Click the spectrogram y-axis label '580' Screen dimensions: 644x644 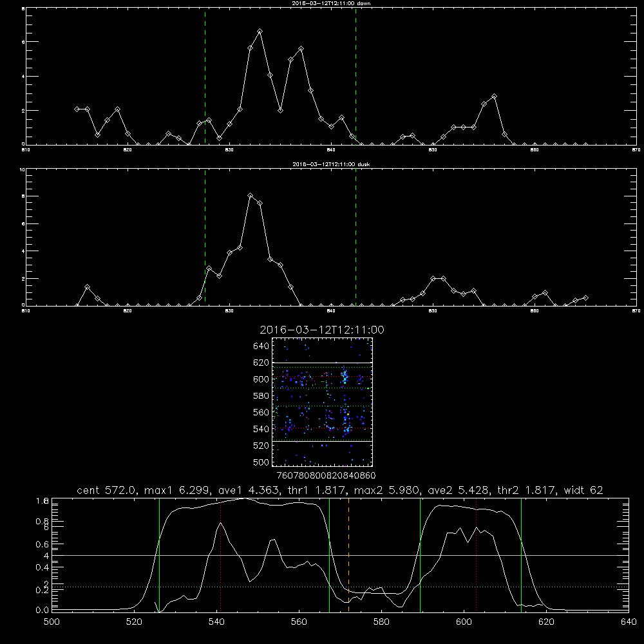click(261, 396)
